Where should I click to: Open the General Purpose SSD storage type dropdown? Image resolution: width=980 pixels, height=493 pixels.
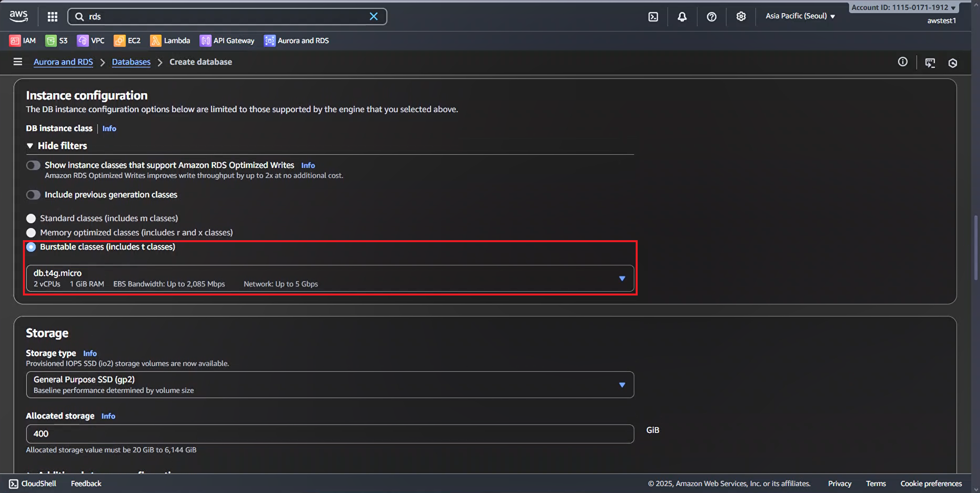(330, 384)
